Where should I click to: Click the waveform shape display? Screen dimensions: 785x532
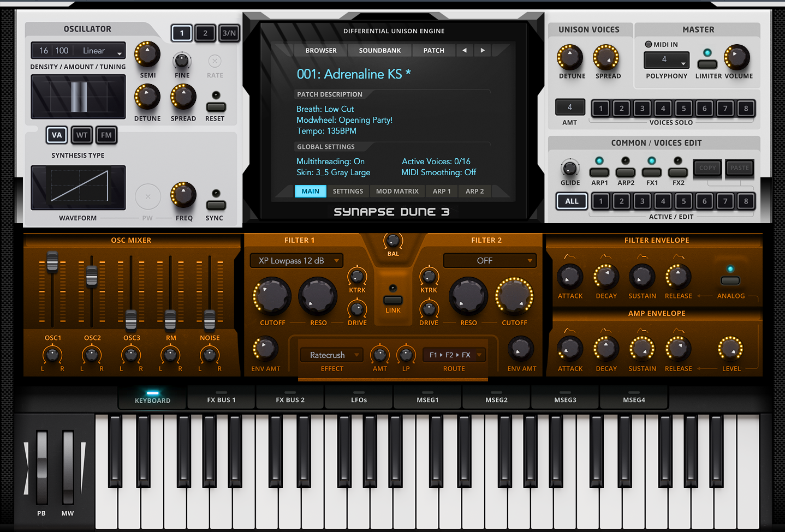click(x=78, y=188)
